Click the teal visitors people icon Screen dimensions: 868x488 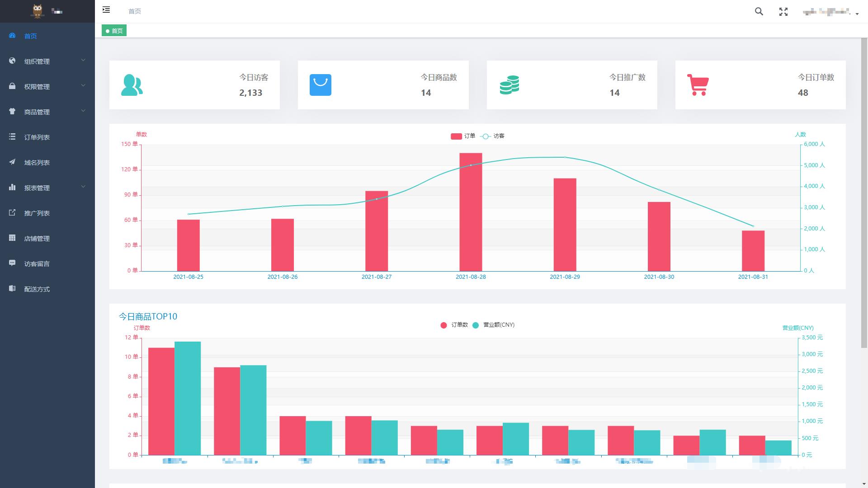[x=132, y=85]
